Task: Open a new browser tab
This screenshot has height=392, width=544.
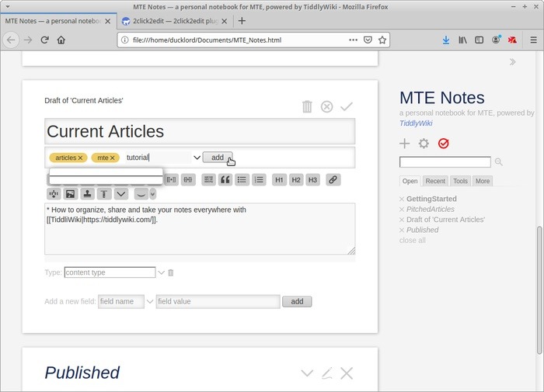Action: pos(242,21)
